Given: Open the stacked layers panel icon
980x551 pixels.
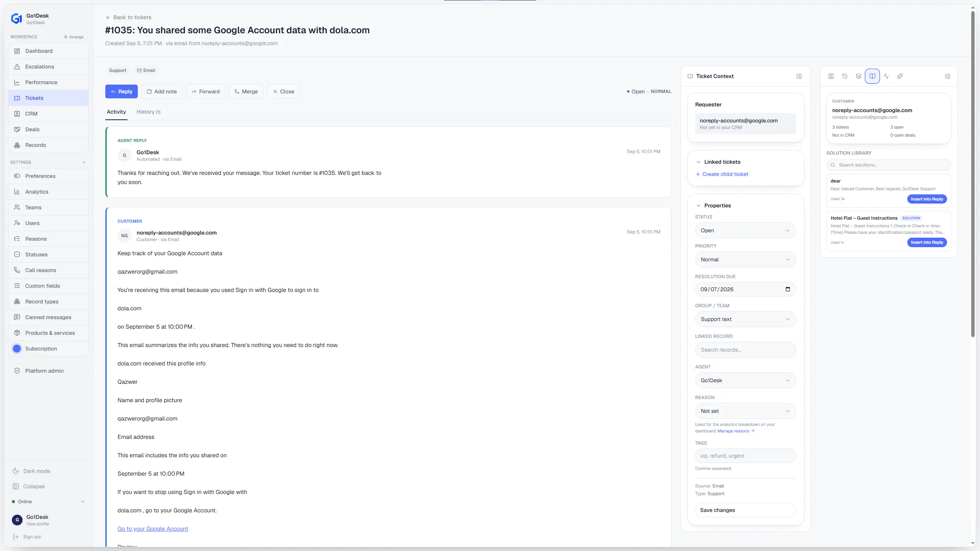Looking at the screenshot, I should 859,76.
